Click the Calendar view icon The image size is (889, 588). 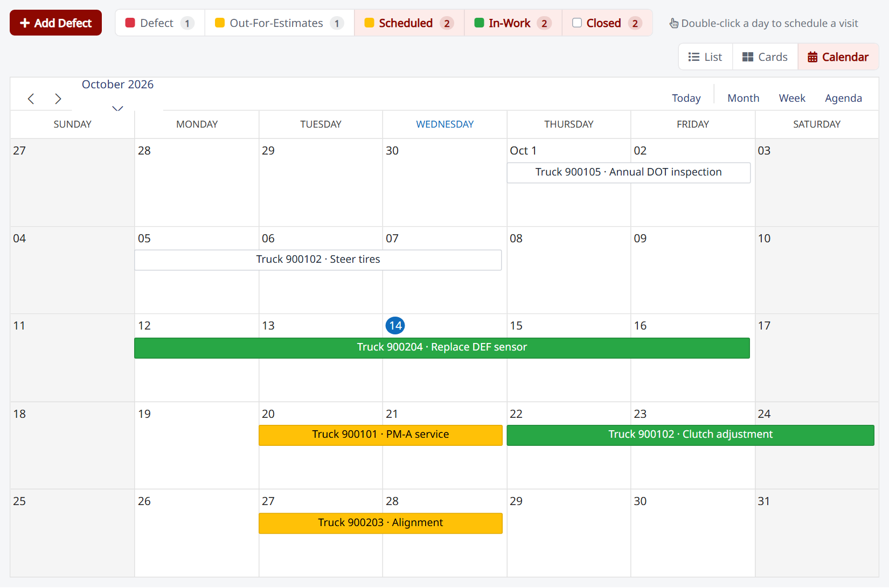pos(812,57)
